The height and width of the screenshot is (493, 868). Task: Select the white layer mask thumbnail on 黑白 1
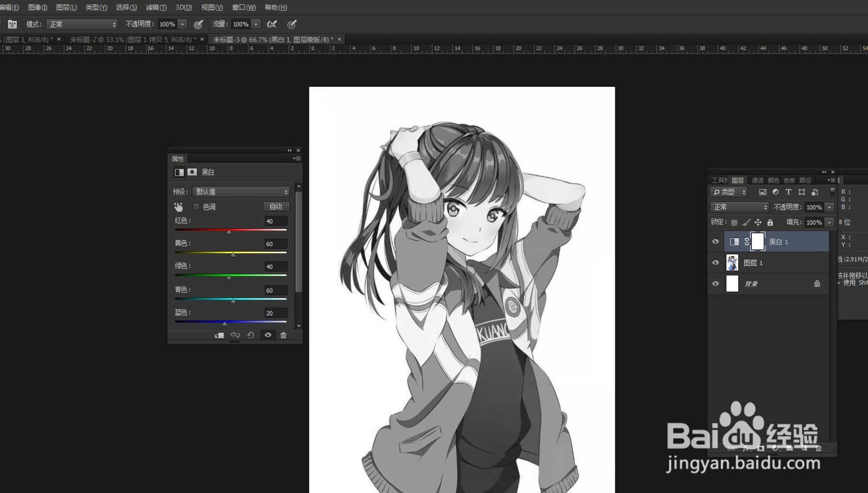click(758, 241)
